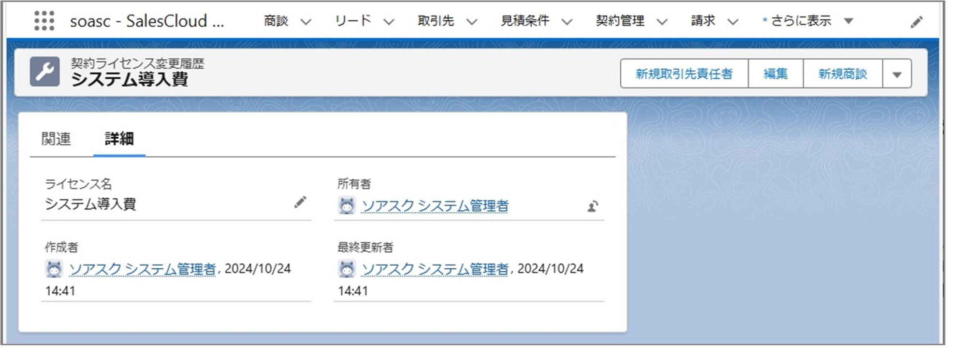Click the さらに表示 menu item
This screenshot has width=980, height=348.
coord(801,21)
